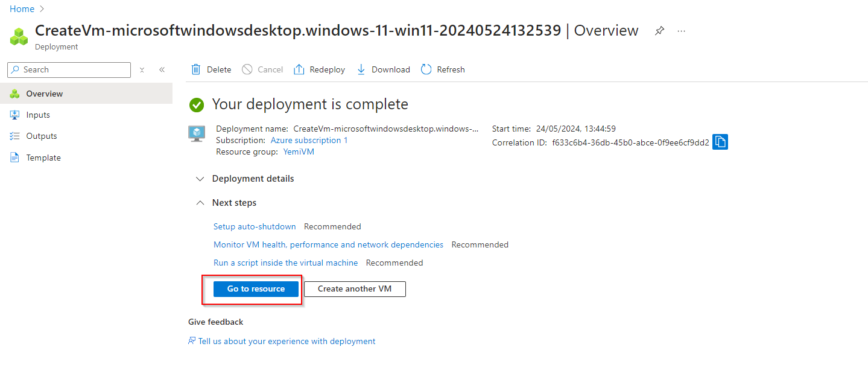Click the green deployment complete checkmark
The width and height of the screenshot is (868, 367).
click(197, 105)
